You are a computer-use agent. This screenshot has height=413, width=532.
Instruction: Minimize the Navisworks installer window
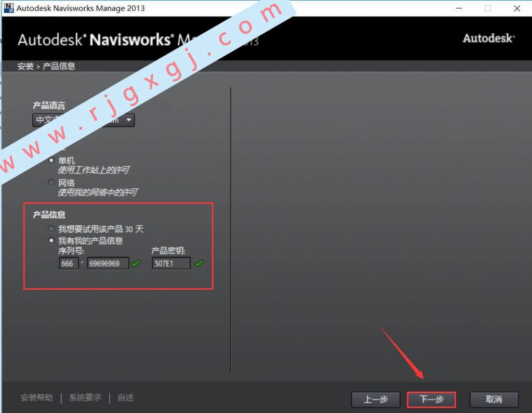pyautogui.click(x=459, y=8)
